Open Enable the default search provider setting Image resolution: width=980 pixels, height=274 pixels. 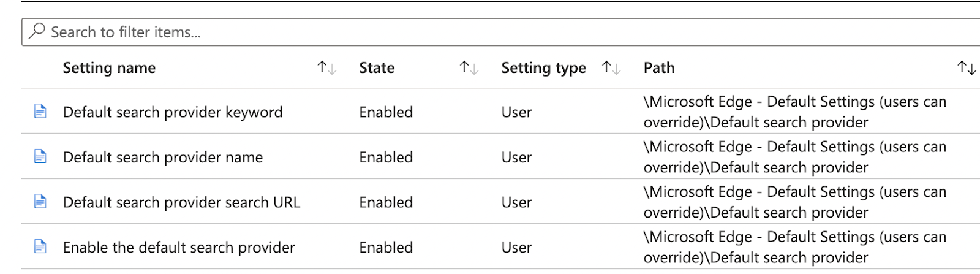pos(179,248)
